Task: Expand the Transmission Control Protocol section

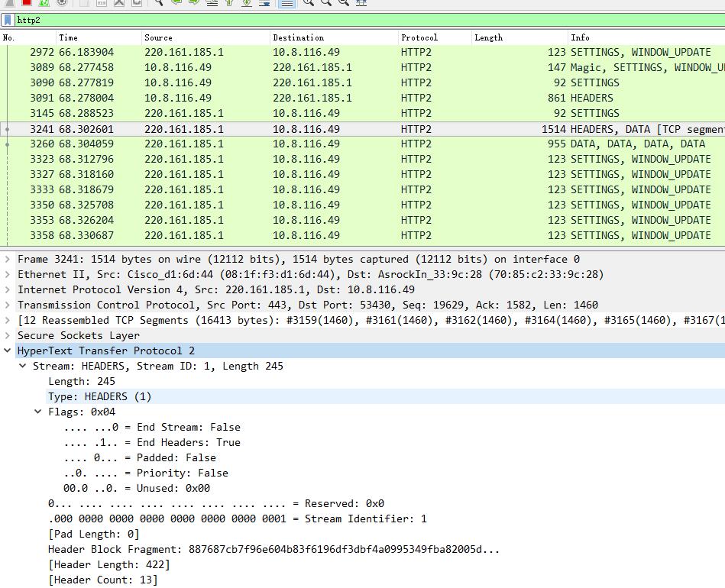Action: pos(8,305)
